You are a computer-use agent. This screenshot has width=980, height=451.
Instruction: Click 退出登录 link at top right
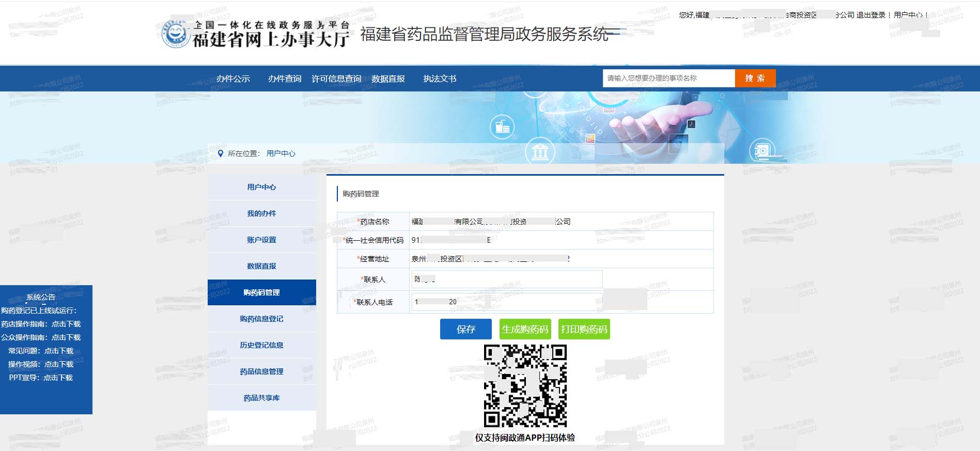pyautogui.click(x=871, y=15)
